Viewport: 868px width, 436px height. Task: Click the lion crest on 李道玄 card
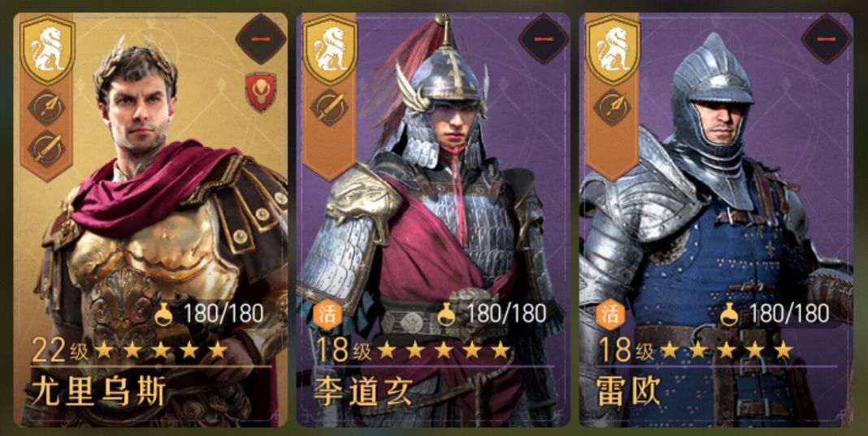(331, 50)
